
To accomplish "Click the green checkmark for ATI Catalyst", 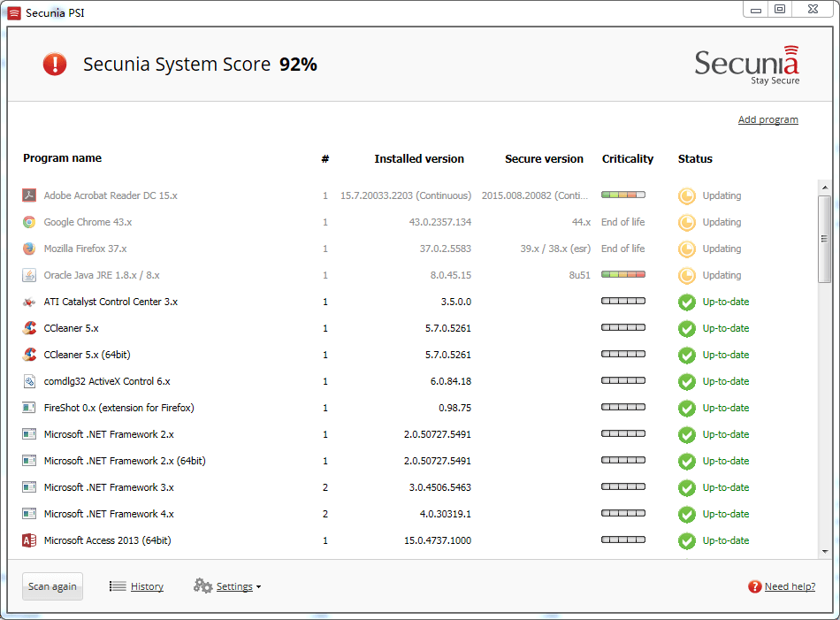I will (x=687, y=302).
